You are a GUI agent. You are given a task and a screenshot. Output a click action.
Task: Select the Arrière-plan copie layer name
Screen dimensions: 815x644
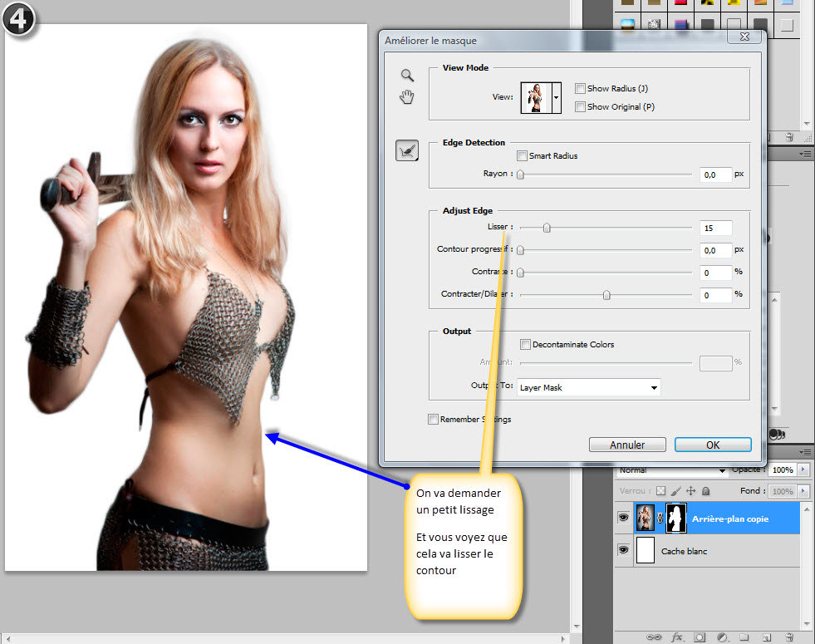729,519
